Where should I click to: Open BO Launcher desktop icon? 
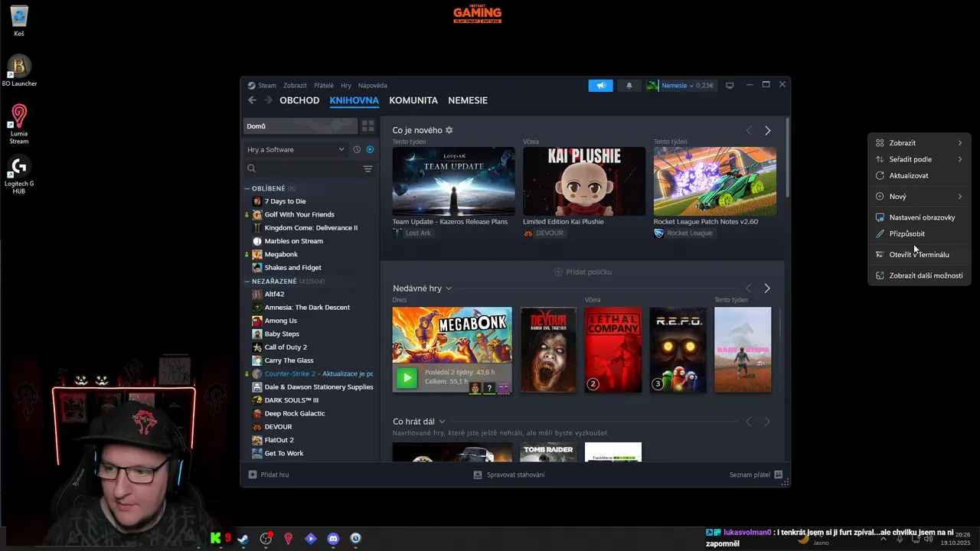(19, 71)
